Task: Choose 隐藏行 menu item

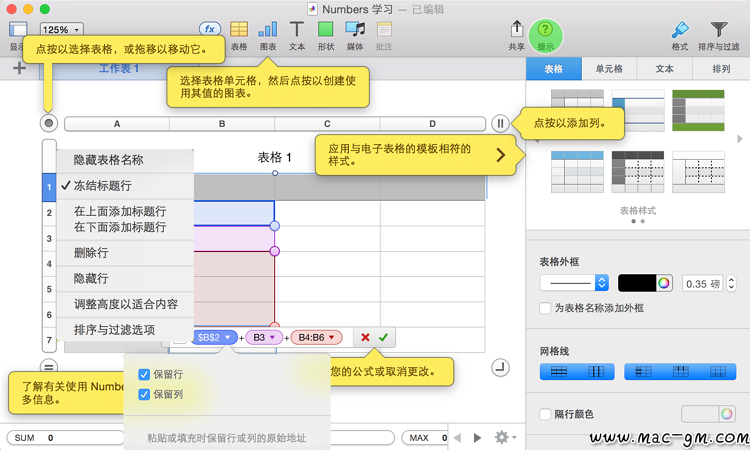Action: (125, 278)
